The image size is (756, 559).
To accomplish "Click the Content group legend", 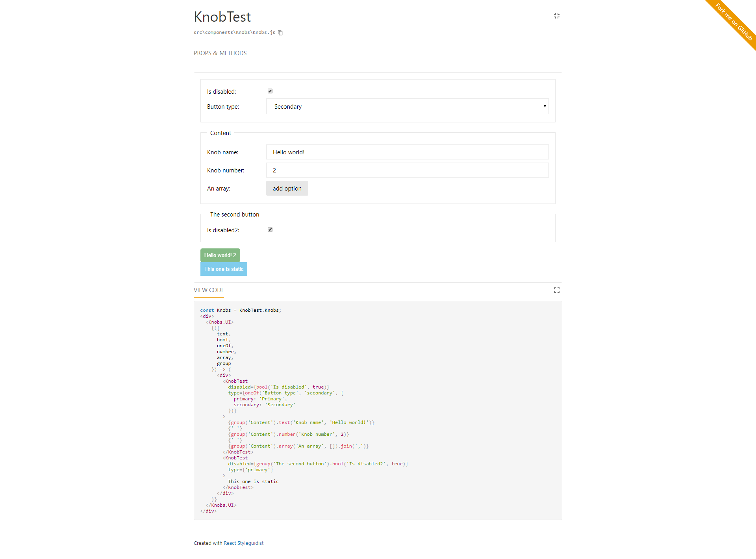I will pos(220,133).
